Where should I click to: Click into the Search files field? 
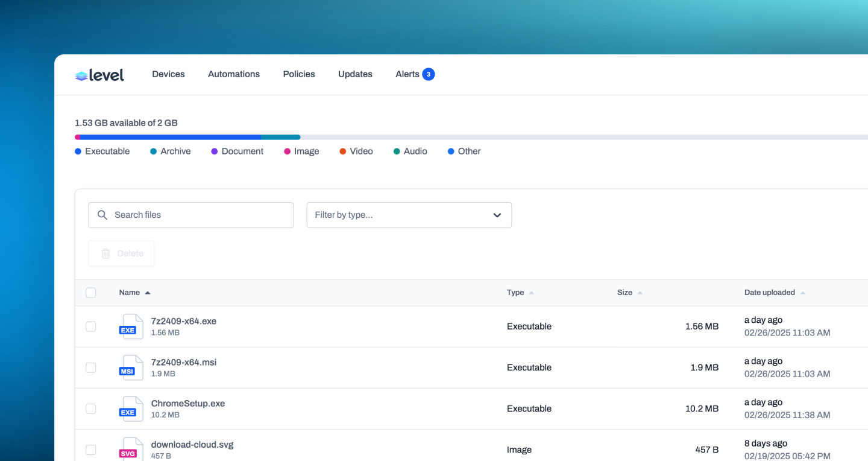(x=191, y=215)
